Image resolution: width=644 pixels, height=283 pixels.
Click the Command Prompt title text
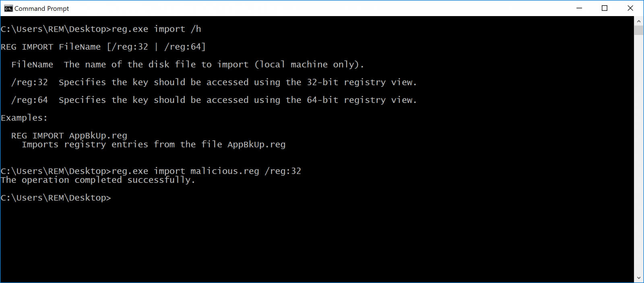(x=42, y=8)
